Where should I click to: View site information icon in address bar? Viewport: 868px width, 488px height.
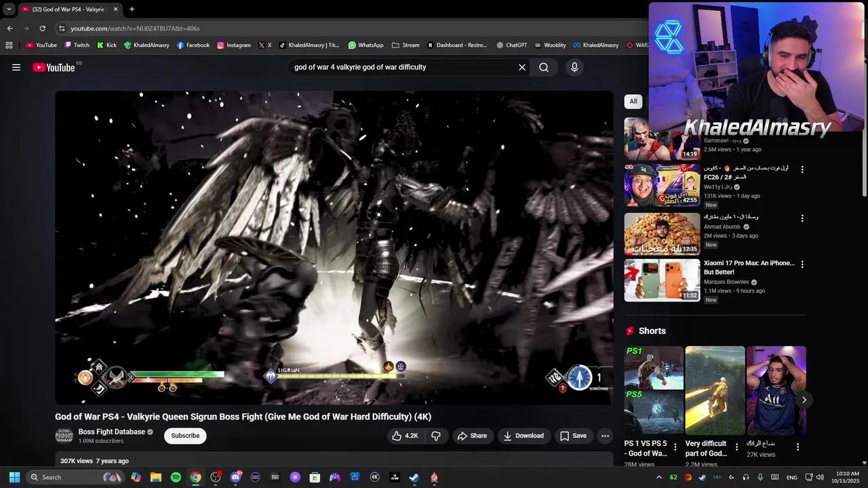62,28
